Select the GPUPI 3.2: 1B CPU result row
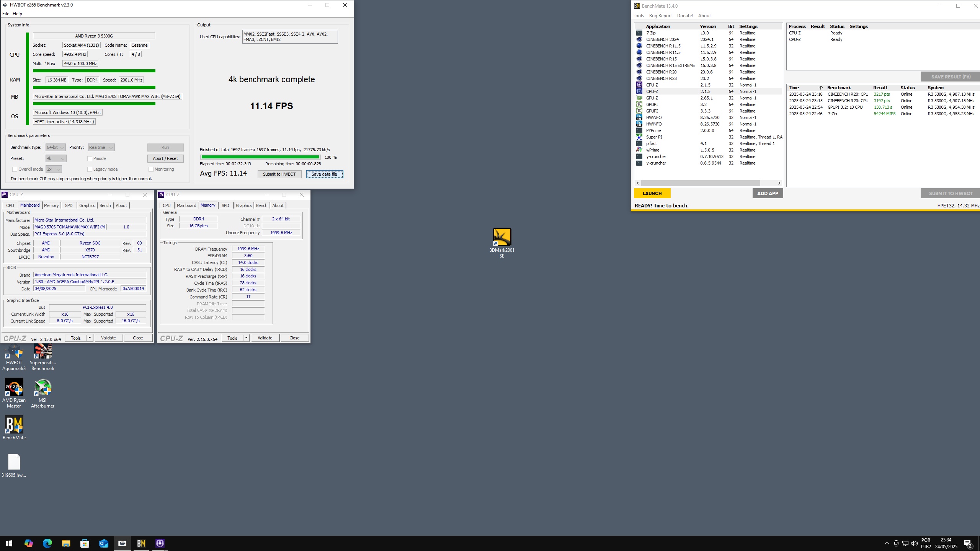 coord(884,107)
